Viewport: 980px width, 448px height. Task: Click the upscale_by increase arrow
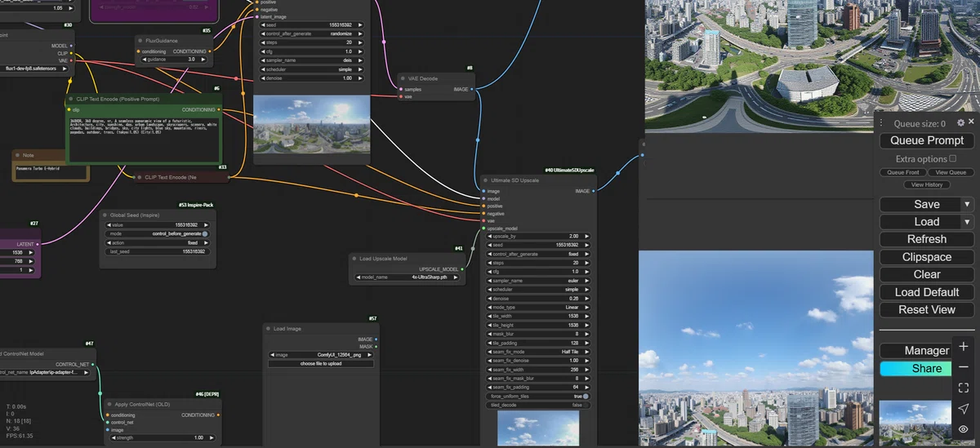(x=586, y=236)
